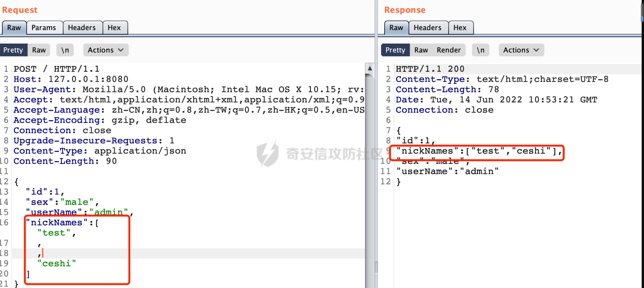The image size is (644, 288).
Task: Toggle \n newline display in request editor
Action: (x=65, y=50)
